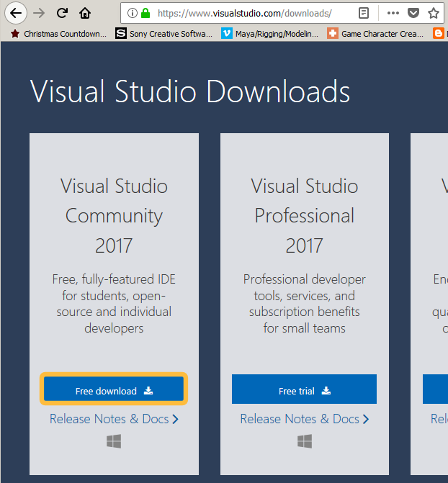
Task: Save the page with the Pocket icon
Action: (x=413, y=13)
